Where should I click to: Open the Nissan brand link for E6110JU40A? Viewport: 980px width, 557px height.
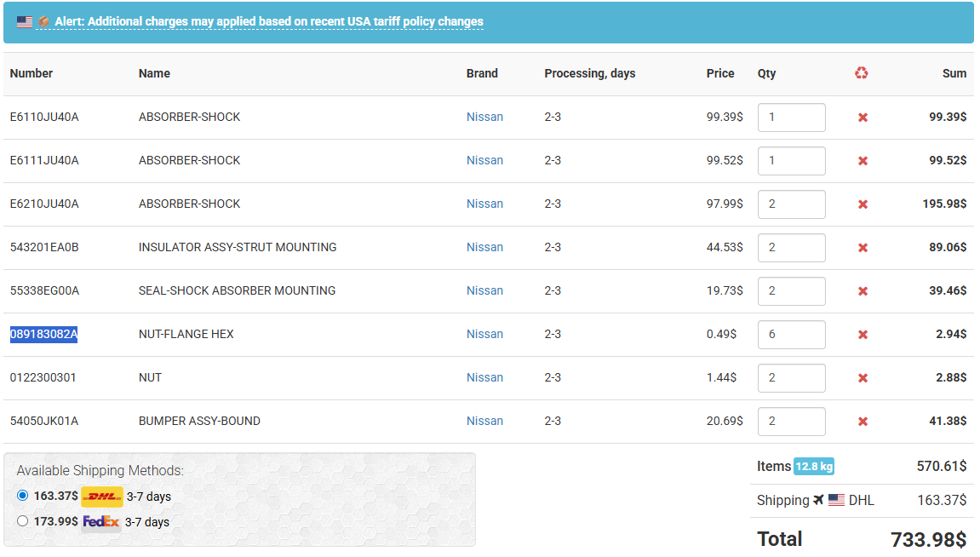(x=484, y=118)
